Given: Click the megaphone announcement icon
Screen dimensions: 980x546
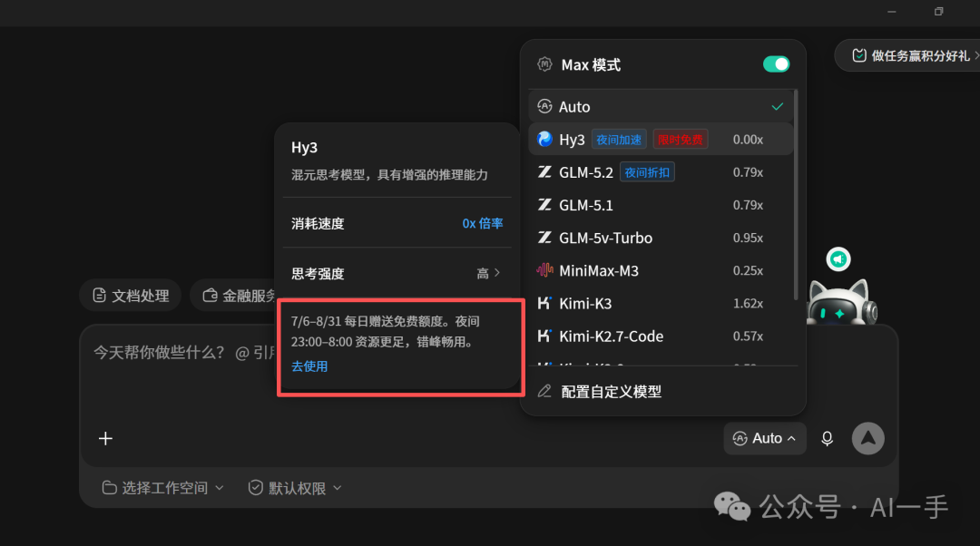Looking at the screenshot, I should click(x=838, y=258).
